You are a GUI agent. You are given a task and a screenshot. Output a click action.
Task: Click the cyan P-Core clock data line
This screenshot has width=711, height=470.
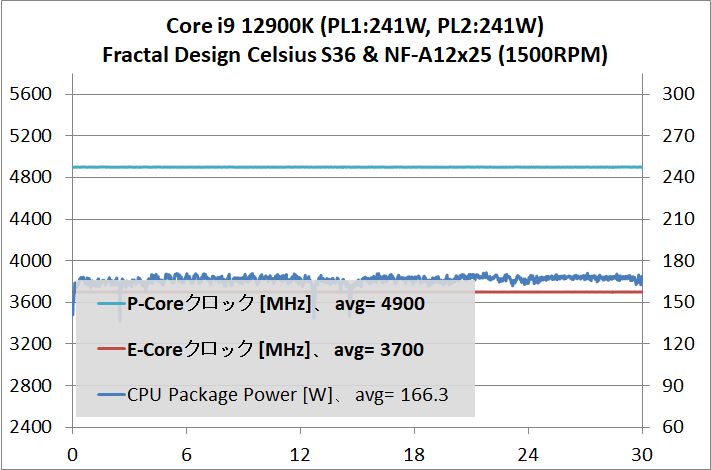[357, 167]
